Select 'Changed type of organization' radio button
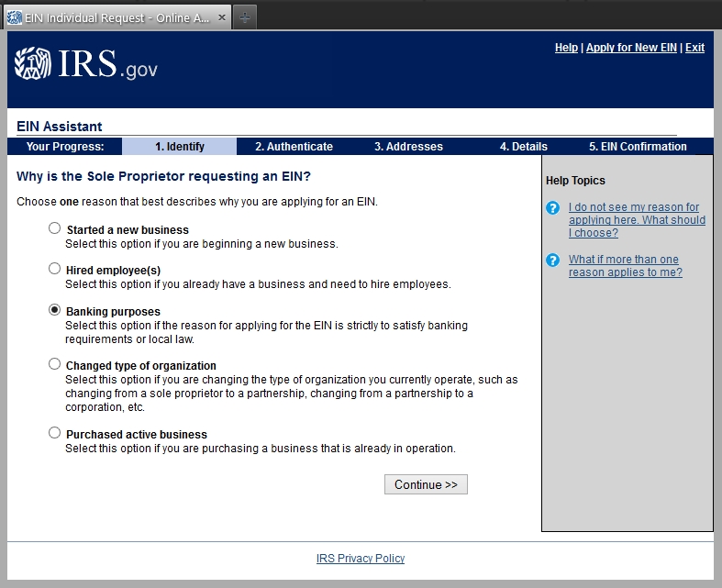 (54, 364)
